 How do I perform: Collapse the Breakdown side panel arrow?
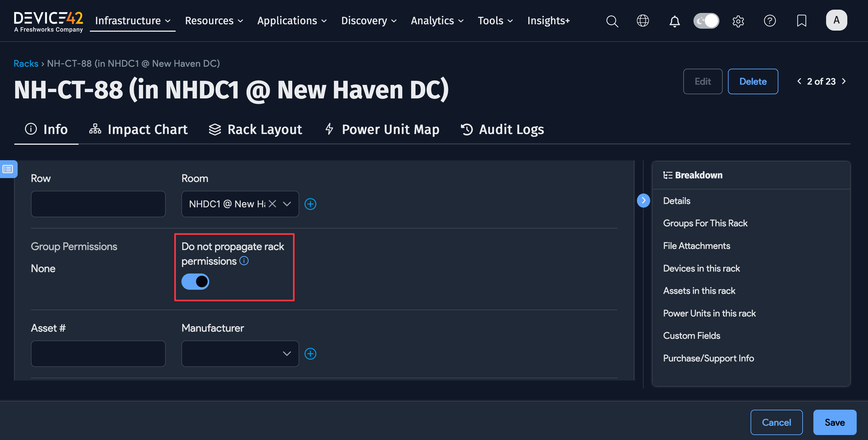[x=643, y=201]
